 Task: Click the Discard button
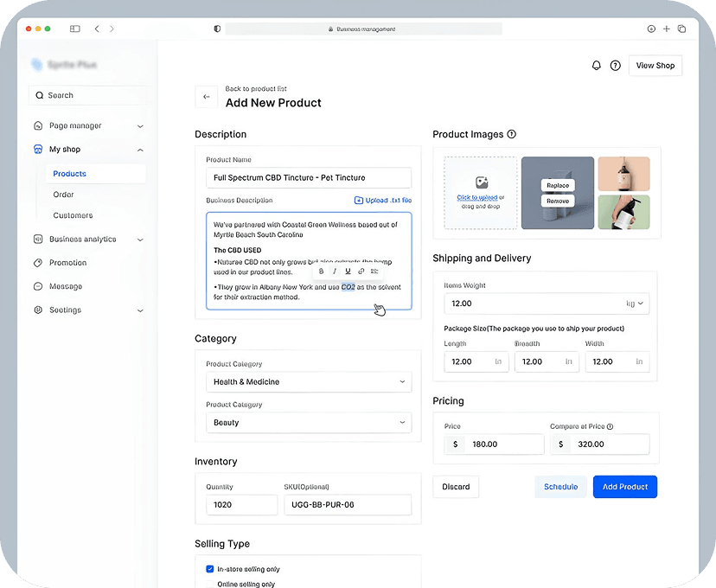[x=456, y=487]
